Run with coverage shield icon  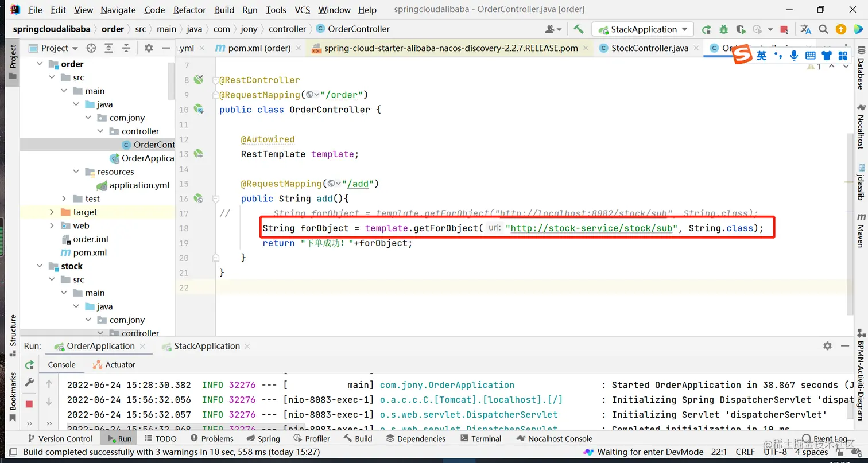pos(741,29)
